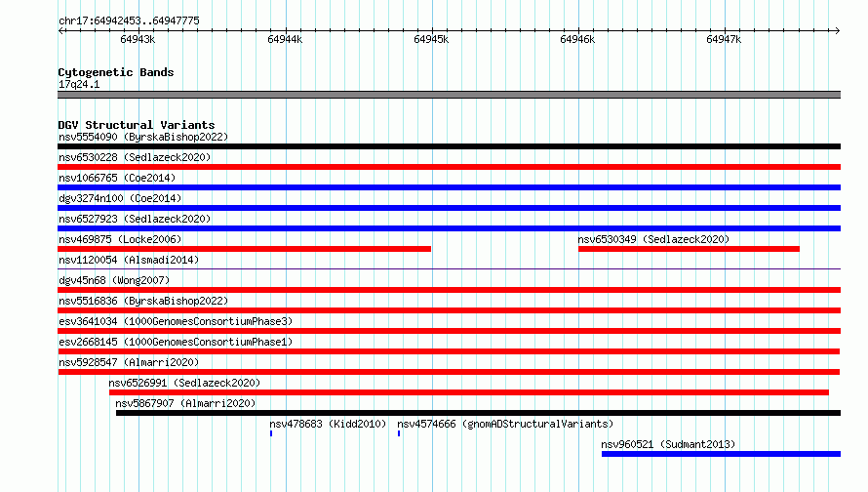This screenshot has height=492, width=868.
Task: Click nsv478683 (Kidd2010) variant label
Action: point(328,424)
